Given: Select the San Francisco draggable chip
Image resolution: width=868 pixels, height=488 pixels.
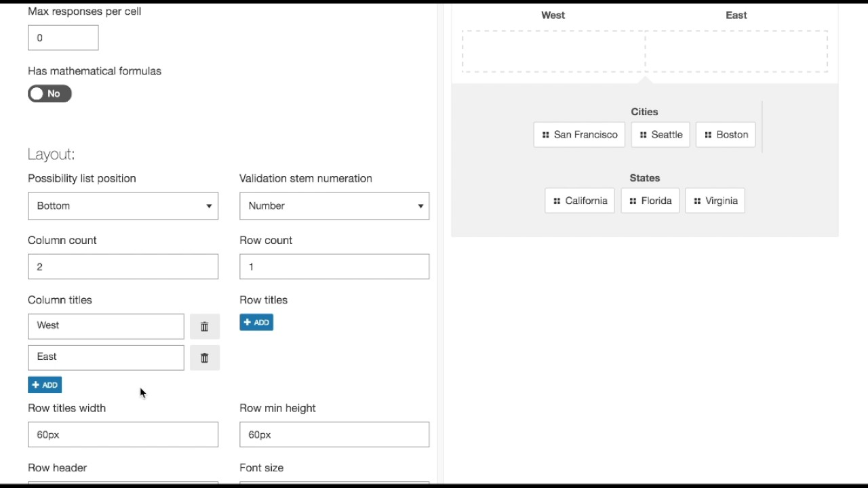Looking at the screenshot, I should pos(579,134).
